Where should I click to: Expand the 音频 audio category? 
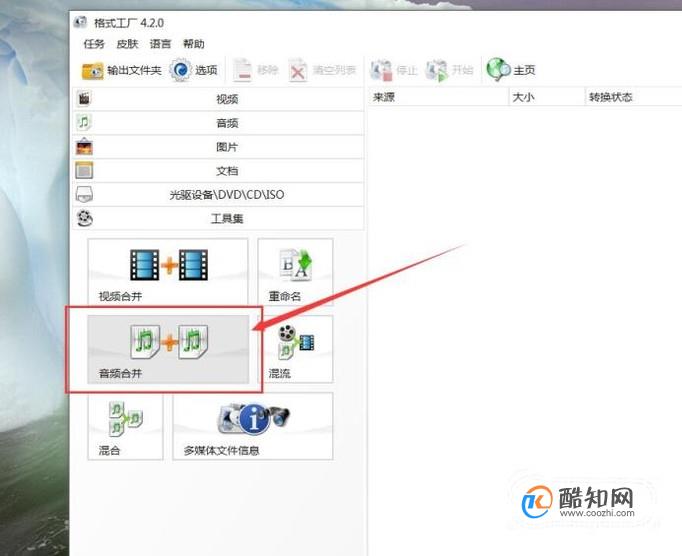coord(218,123)
